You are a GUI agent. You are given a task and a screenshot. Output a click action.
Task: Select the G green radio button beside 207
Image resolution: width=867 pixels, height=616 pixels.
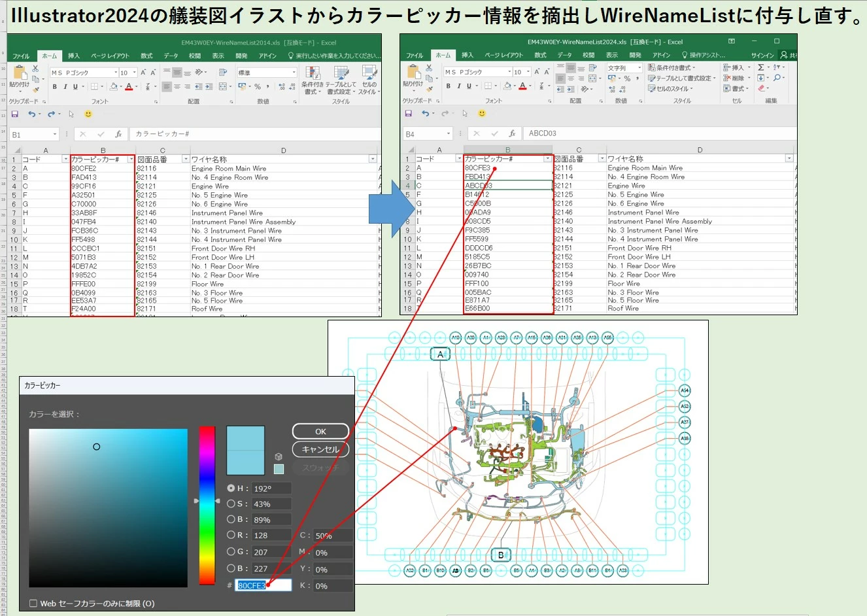(231, 551)
